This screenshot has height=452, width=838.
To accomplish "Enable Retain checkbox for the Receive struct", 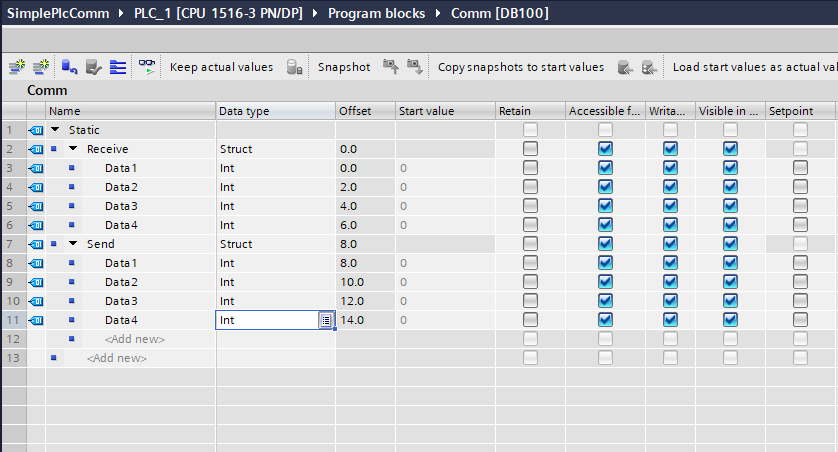I will click(530, 149).
